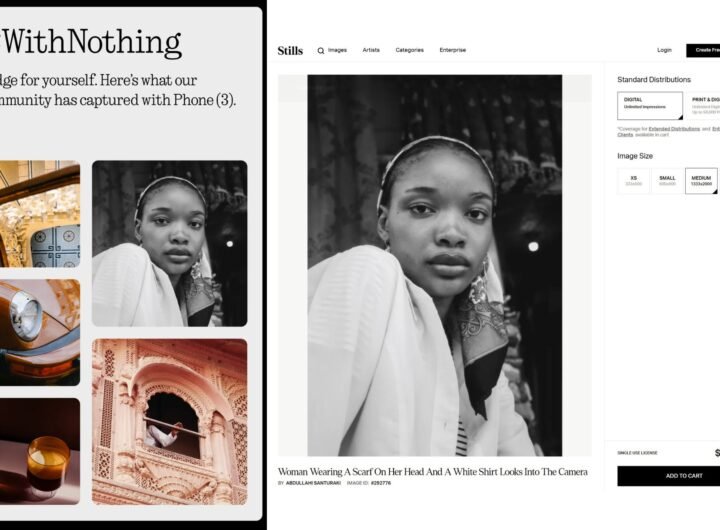Open the Enterprise navigation link
Screen dimensions: 720x530
453,50
